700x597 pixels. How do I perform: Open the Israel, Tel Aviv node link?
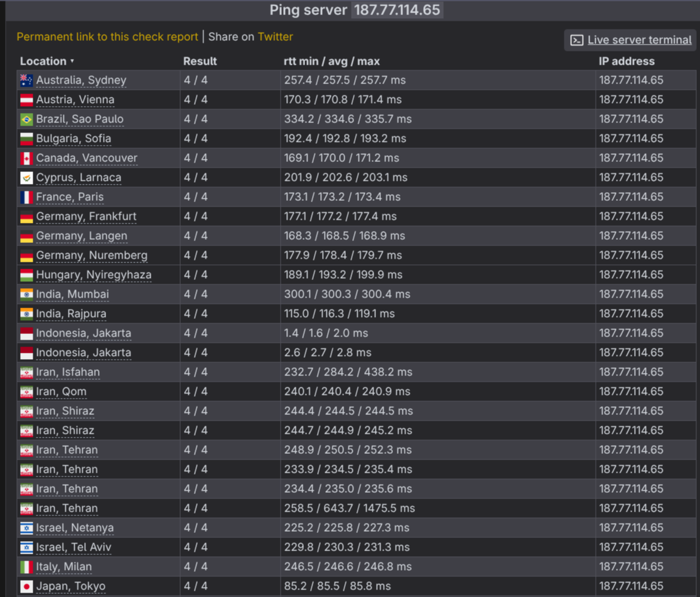[x=73, y=547]
